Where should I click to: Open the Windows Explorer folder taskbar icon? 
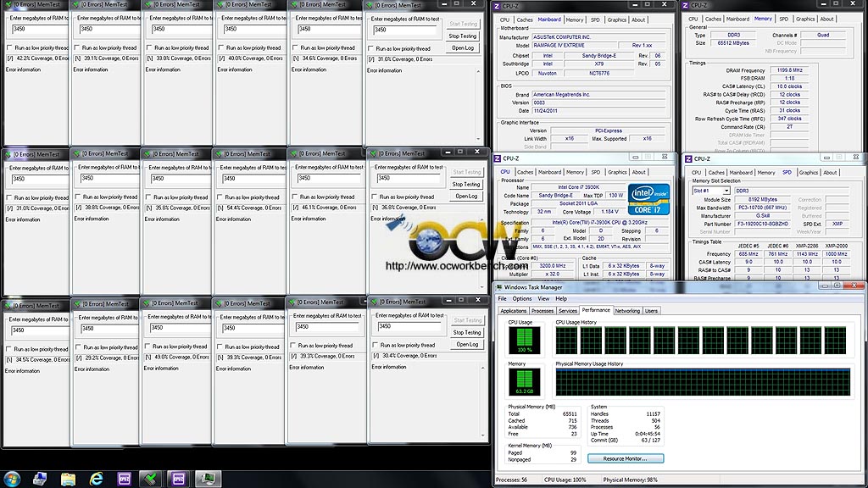(68, 479)
